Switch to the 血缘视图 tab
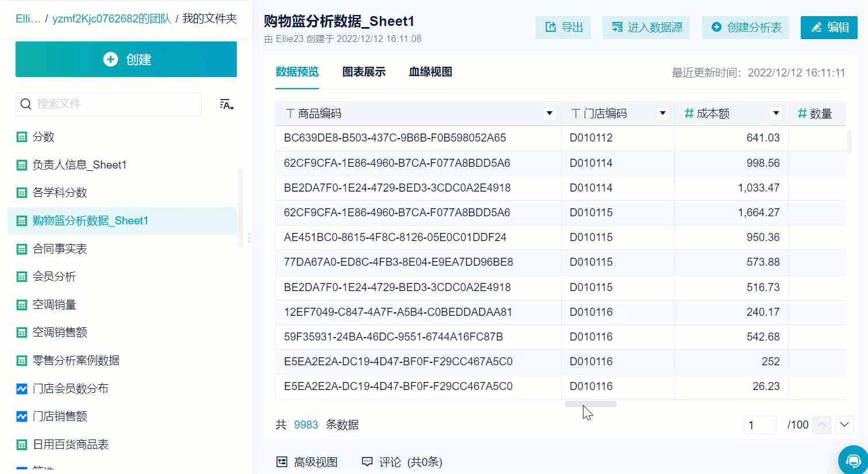Image resolution: width=868 pixels, height=474 pixels. click(429, 72)
